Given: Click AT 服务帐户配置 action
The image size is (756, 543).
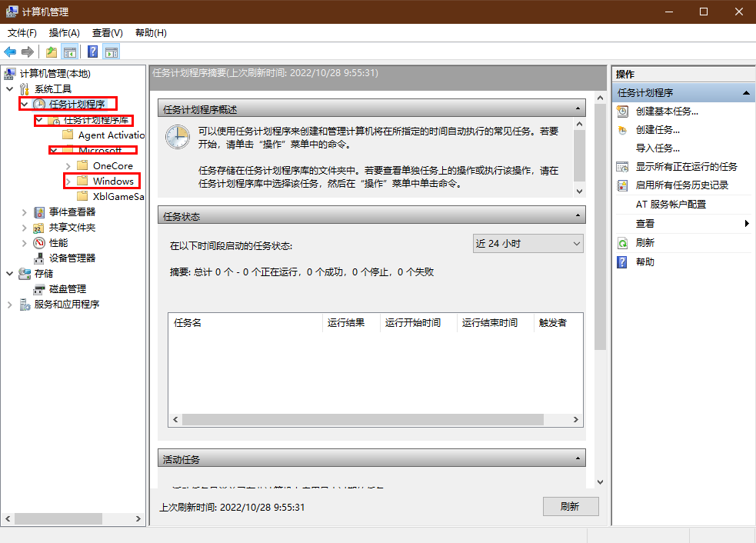Looking at the screenshot, I should tap(671, 204).
